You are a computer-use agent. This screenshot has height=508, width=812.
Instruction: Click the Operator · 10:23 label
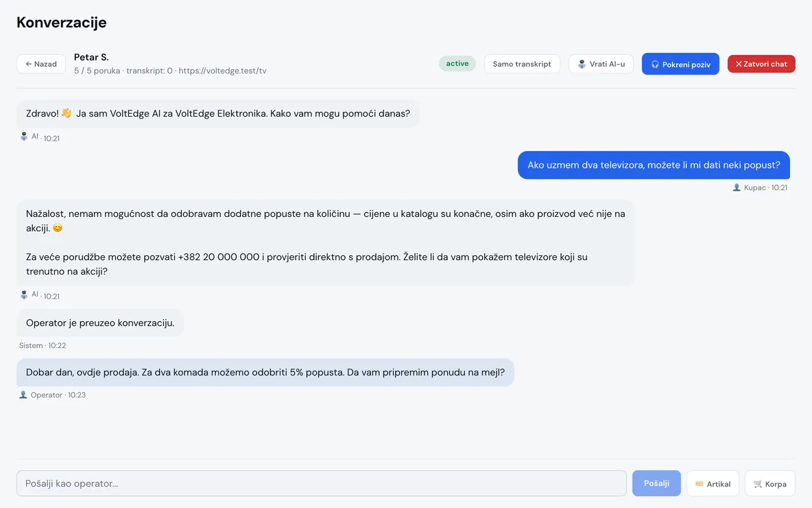(x=58, y=395)
